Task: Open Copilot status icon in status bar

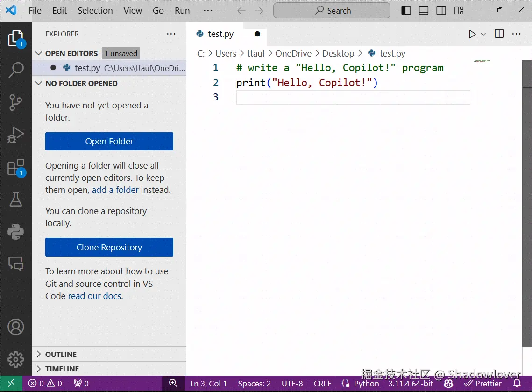Action: (448, 384)
